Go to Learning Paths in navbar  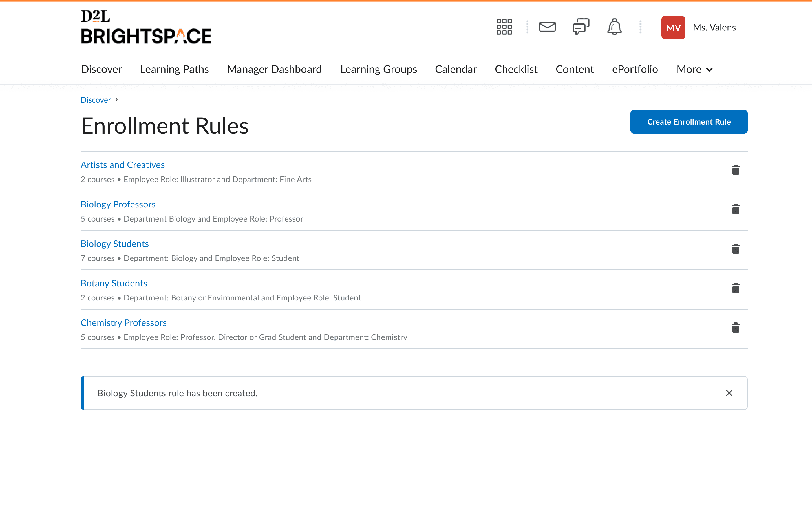point(174,69)
